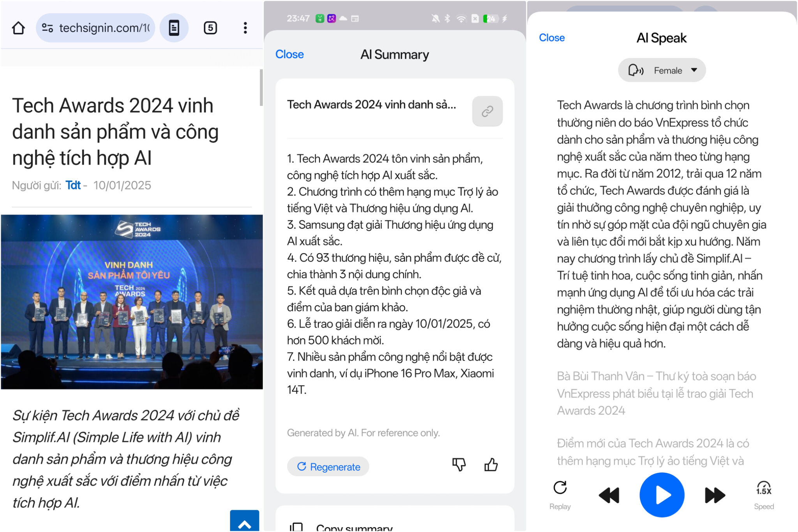Viewport: 798px width, 532px height.
Task: Click summary point 2 about Trợ lý ảo tiếng Việt
Action: coord(392,200)
